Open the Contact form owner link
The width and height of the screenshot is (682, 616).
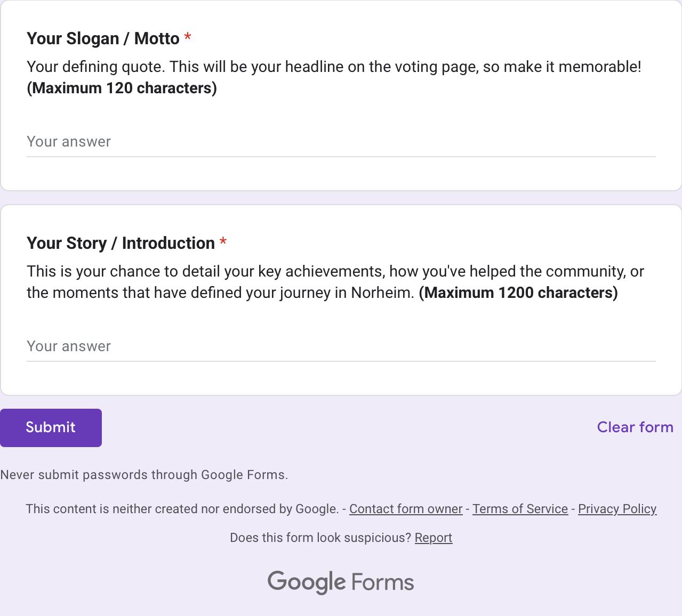405,509
